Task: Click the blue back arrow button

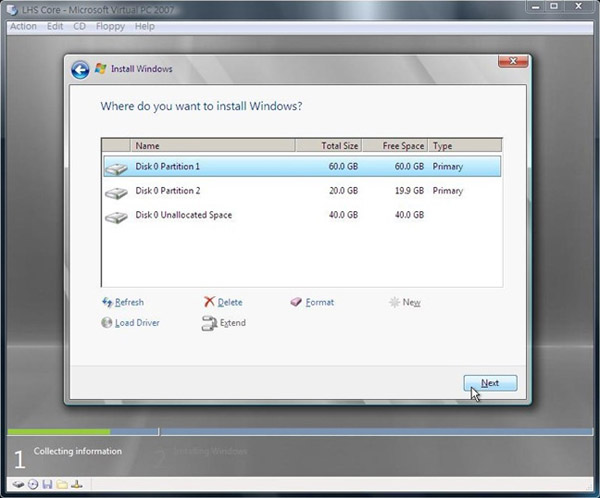Action: [x=80, y=69]
